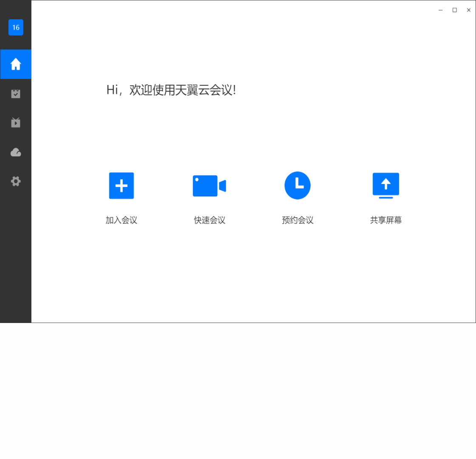
Task: Minimize the 天翼云会议 window
Action: (440, 10)
